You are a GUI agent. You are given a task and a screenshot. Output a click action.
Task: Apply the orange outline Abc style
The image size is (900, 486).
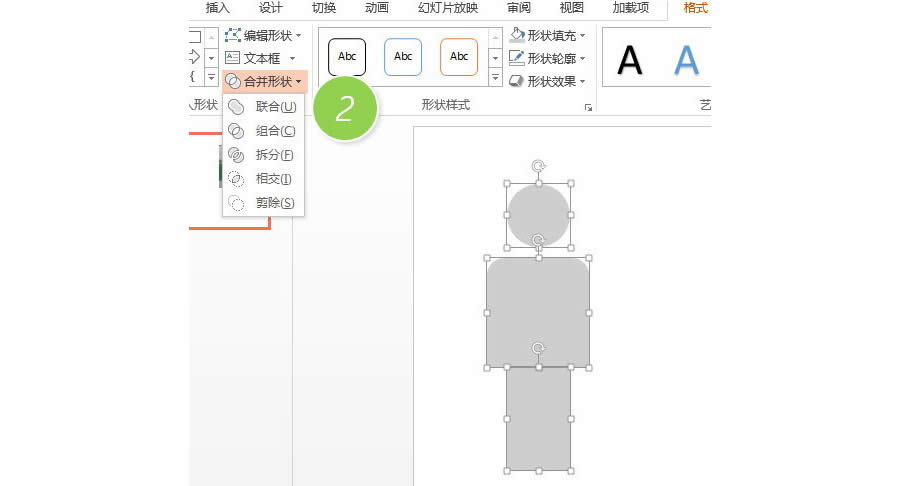[x=459, y=57]
